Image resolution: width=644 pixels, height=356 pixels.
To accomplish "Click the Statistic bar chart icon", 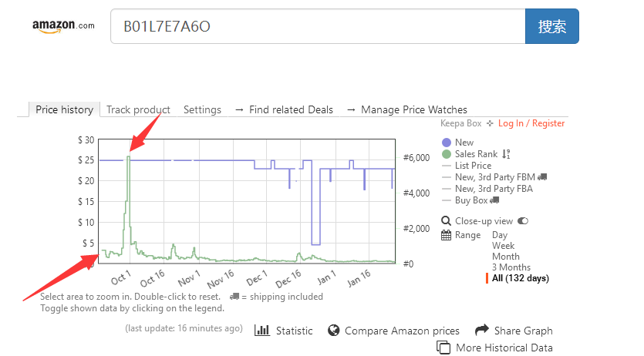I will (262, 330).
